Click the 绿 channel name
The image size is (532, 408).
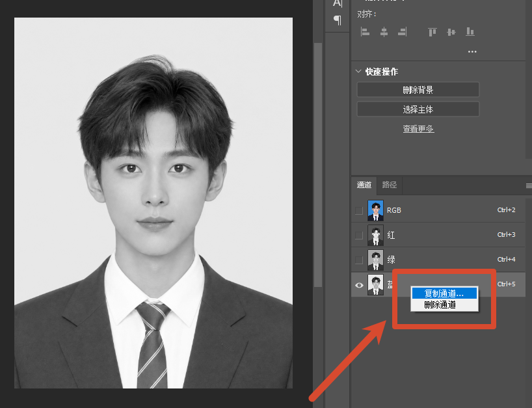(391, 260)
